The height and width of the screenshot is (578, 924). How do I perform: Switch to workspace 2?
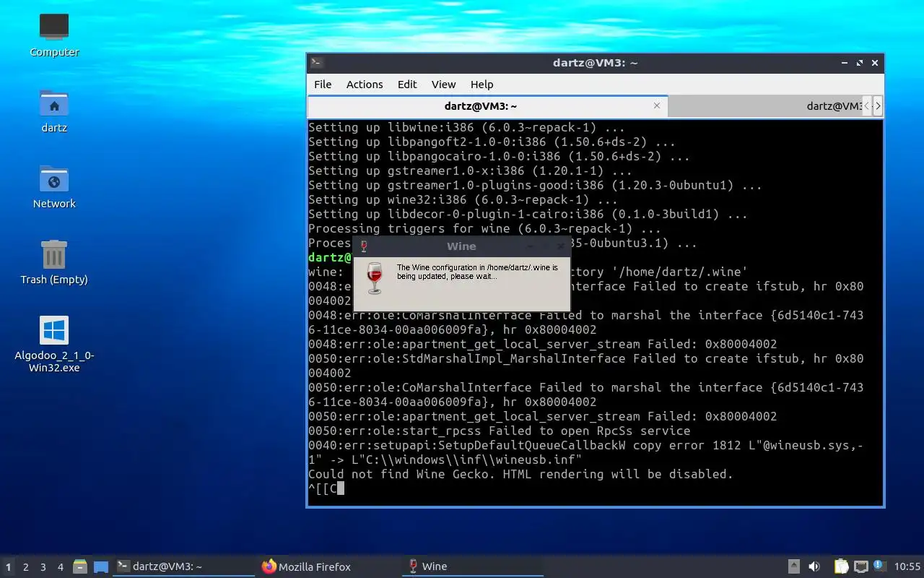click(26, 567)
